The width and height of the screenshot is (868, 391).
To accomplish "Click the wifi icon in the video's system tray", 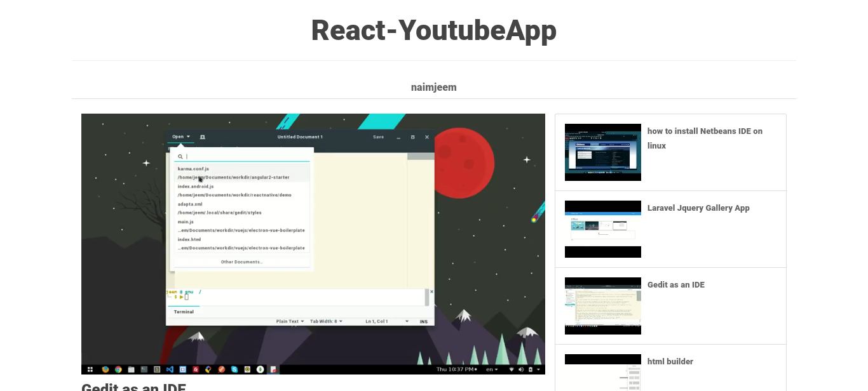I will pyautogui.click(x=512, y=369).
